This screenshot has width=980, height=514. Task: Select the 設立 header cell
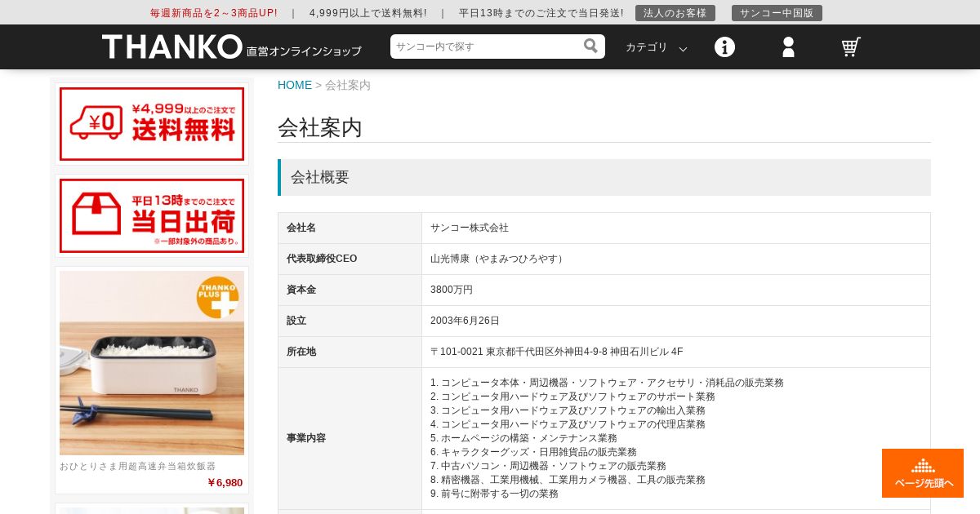[x=350, y=321]
